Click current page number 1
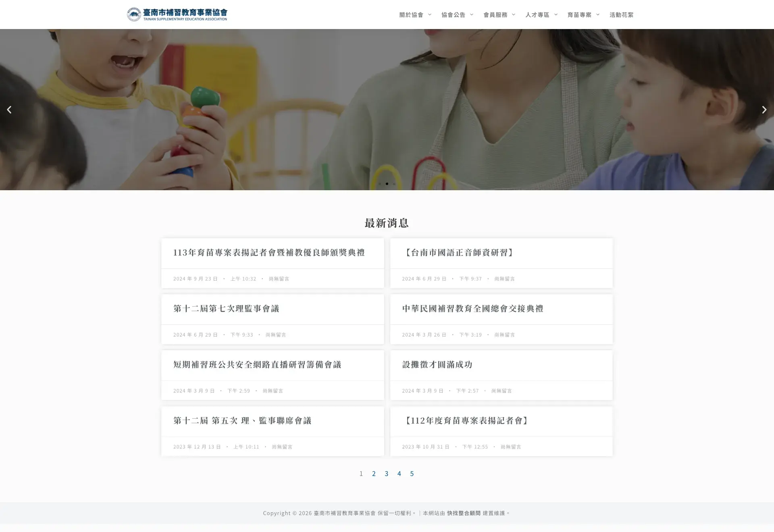This screenshot has width=774, height=532. [361, 474]
